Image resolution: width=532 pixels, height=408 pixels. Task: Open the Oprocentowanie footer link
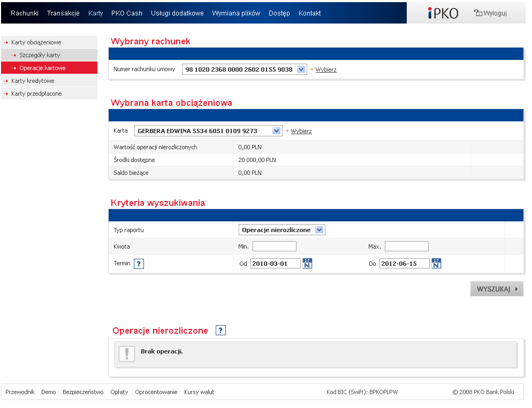(156, 392)
